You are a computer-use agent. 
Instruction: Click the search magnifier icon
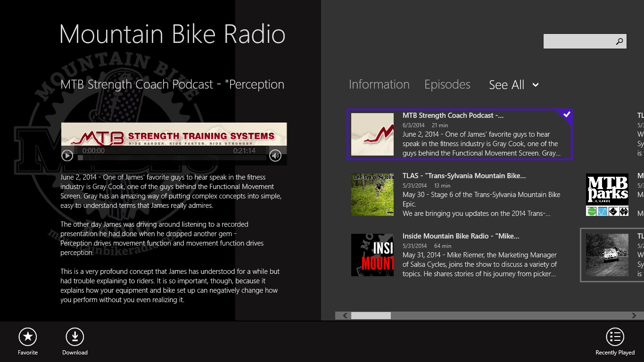(619, 41)
